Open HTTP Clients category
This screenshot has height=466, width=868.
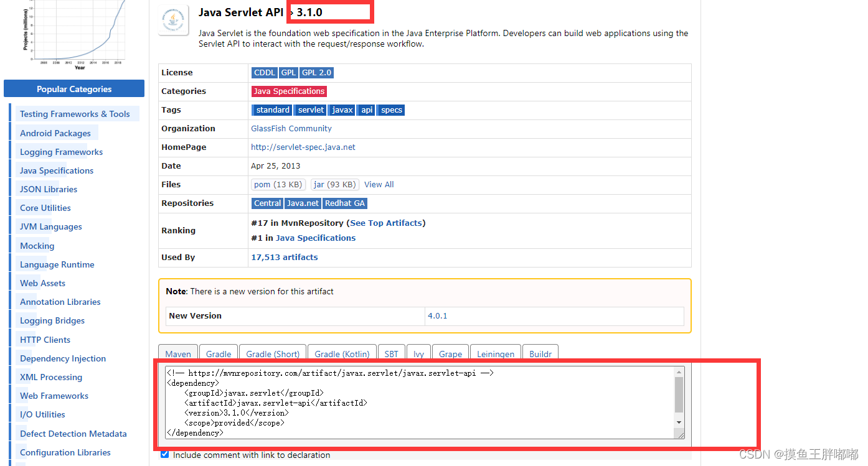coord(45,340)
